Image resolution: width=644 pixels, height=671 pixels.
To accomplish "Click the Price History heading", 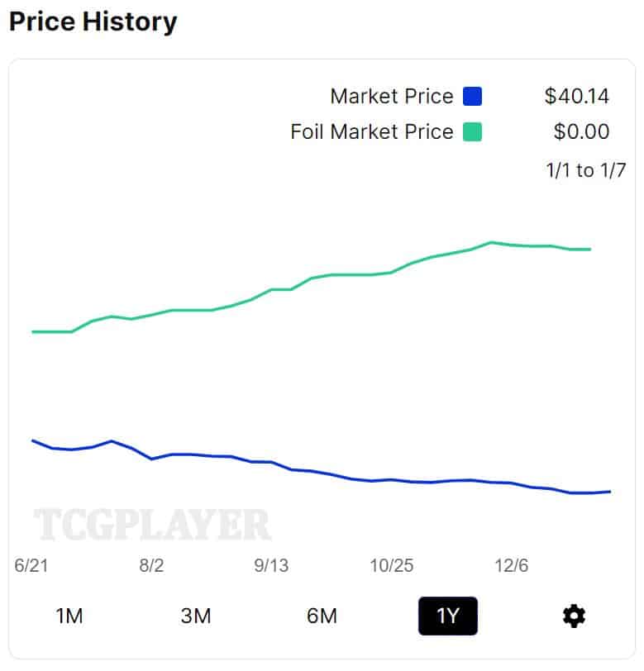I will (93, 21).
